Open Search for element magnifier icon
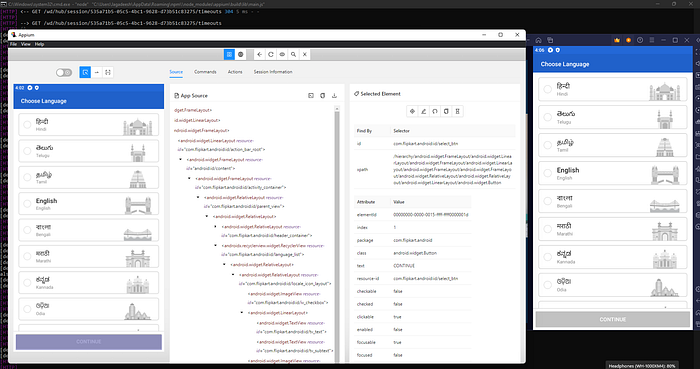This screenshot has height=369, width=700. tap(293, 54)
